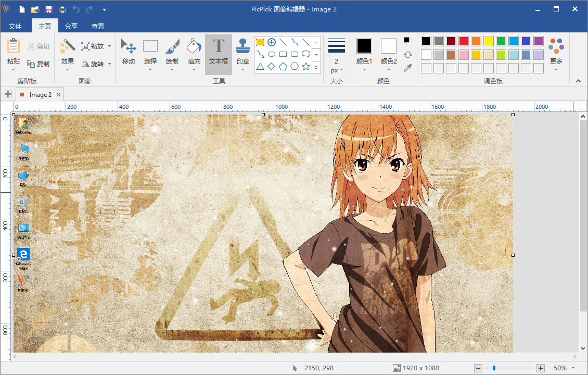Click the horizontal scrollbar right arrow
The width and height of the screenshot is (588, 375).
(x=575, y=357)
